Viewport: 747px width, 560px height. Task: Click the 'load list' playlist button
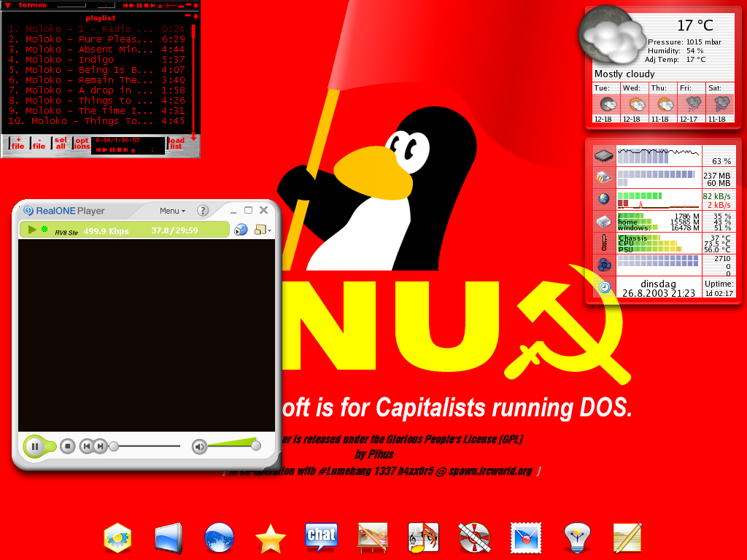[x=176, y=144]
